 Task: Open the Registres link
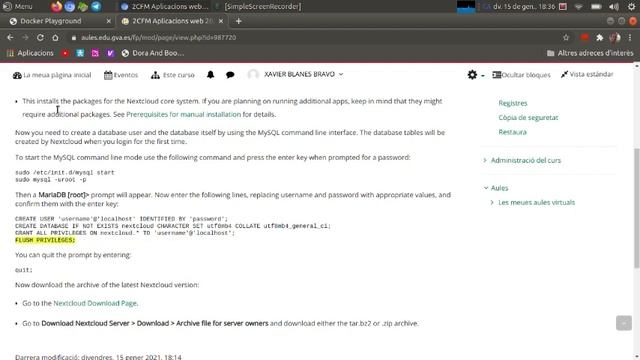coord(513,103)
